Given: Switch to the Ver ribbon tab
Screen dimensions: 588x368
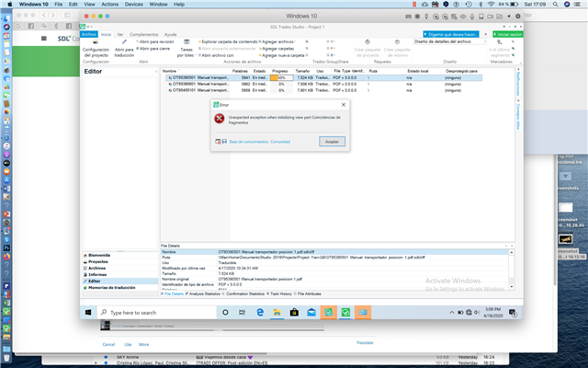Looking at the screenshot, I should click(120, 34).
